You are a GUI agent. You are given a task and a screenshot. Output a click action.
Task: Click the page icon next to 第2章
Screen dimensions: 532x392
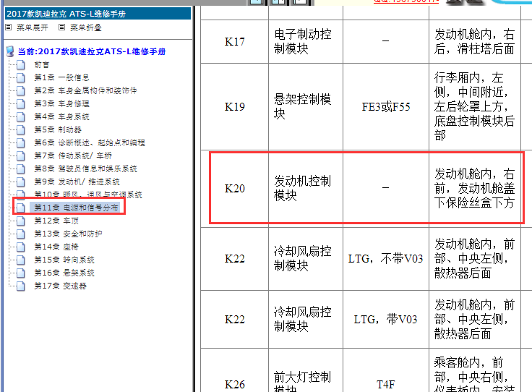tap(21, 90)
